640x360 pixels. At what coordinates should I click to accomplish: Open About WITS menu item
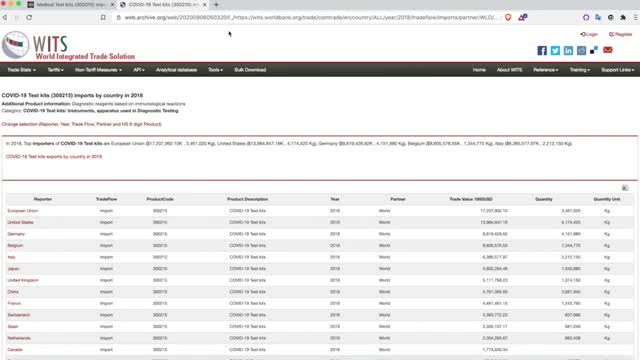pyautogui.click(x=509, y=70)
